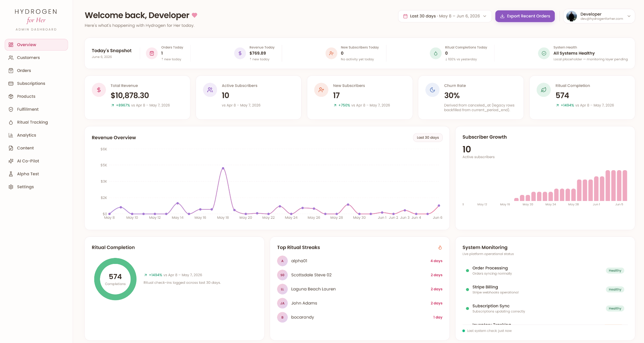Click the All Systems Healthy text

(574, 53)
